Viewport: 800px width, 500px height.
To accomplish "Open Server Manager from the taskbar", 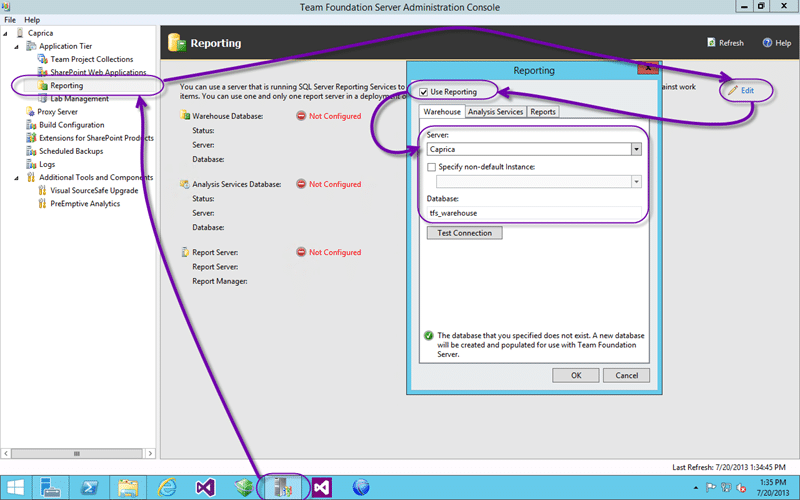I will coord(51,487).
